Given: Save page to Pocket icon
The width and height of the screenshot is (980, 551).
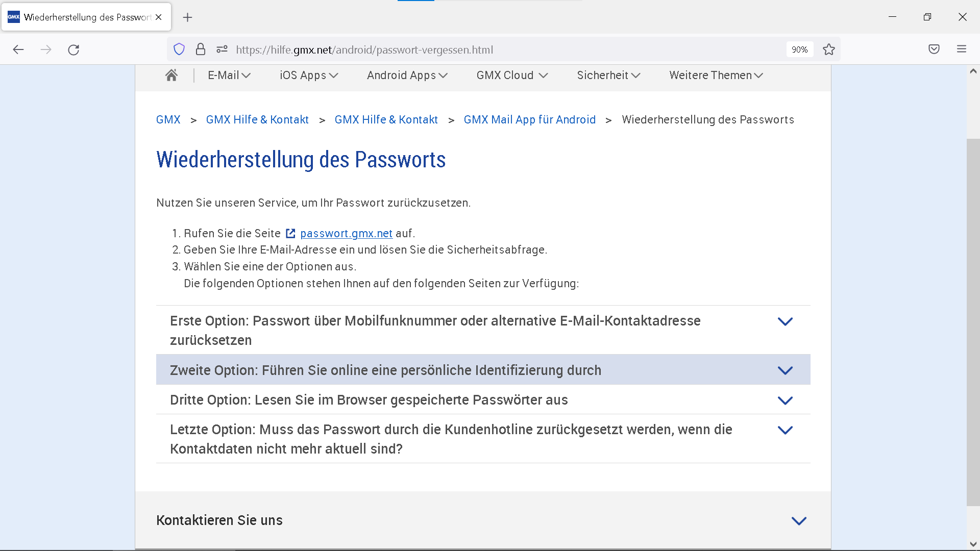Looking at the screenshot, I should (x=934, y=49).
